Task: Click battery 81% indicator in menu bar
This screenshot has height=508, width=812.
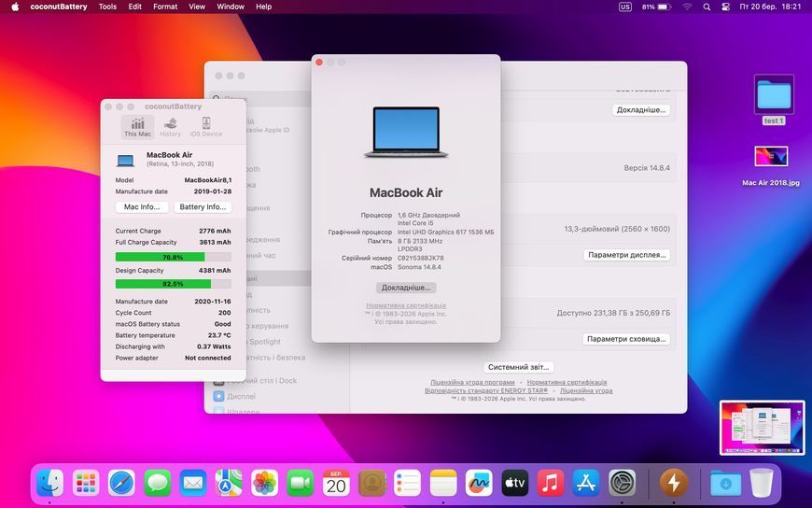Action: 657,7
